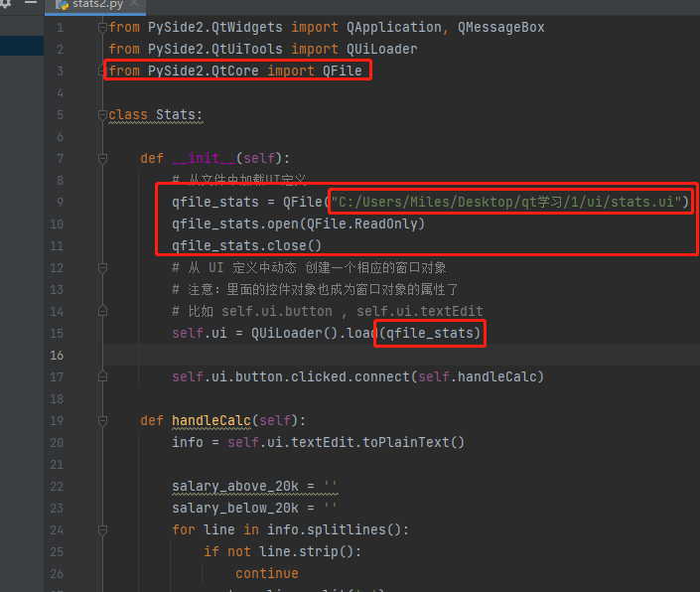Open the settings gear in the tool window header
The width and height of the screenshot is (700, 592).
pos(5,4)
